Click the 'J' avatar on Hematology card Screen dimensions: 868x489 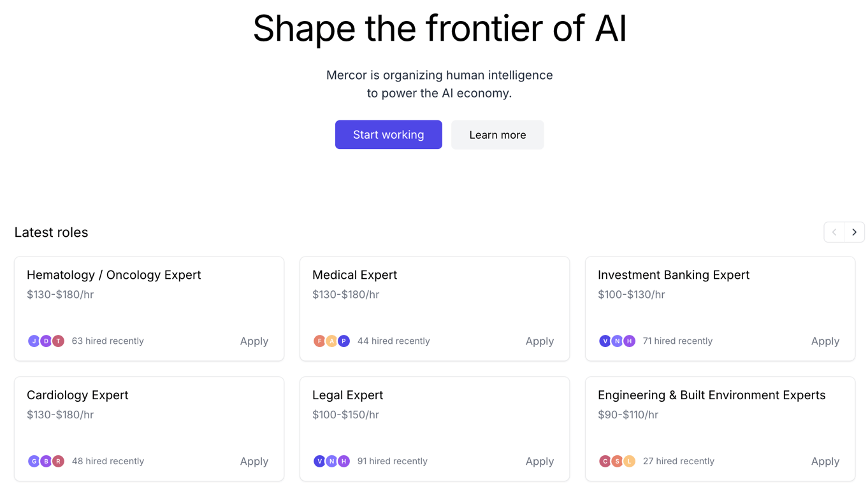(x=34, y=341)
